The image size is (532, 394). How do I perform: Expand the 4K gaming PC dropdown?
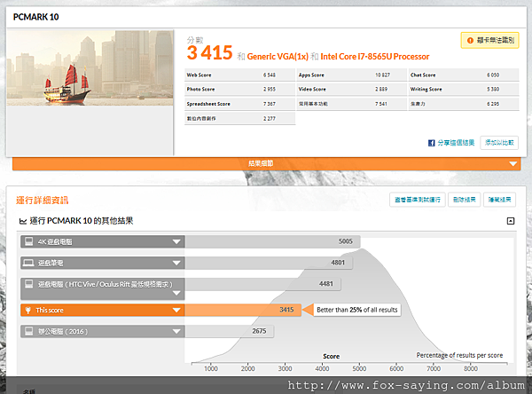point(176,242)
